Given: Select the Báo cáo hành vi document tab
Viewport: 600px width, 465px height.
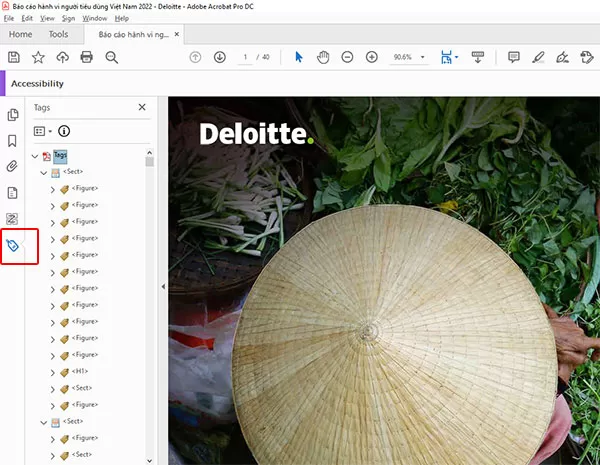Looking at the screenshot, I should [x=134, y=35].
